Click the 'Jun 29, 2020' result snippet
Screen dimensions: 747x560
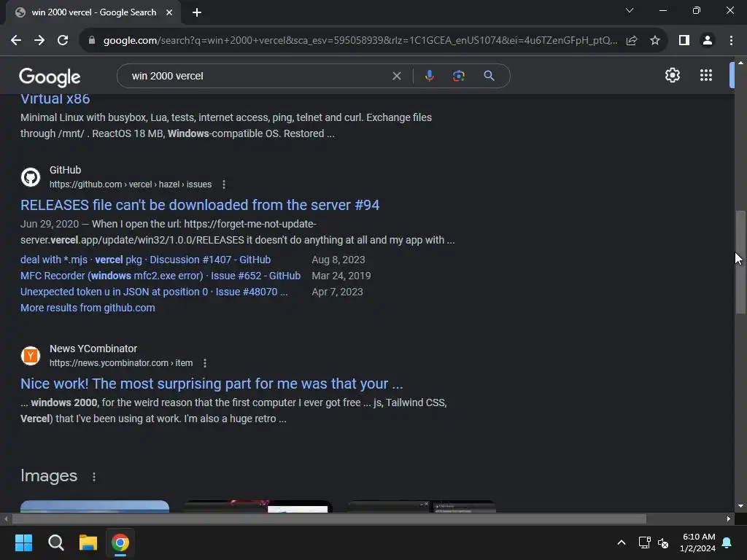(238, 232)
